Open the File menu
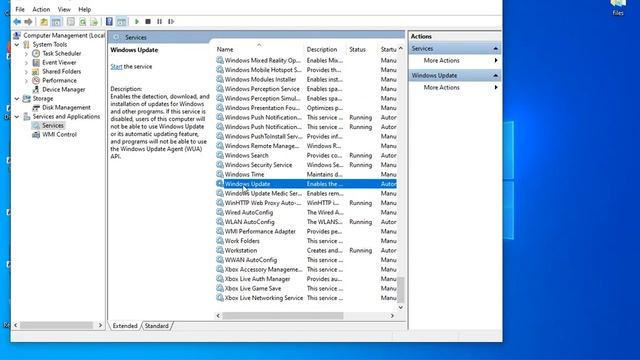This screenshot has height=360, width=640. [20, 9]
